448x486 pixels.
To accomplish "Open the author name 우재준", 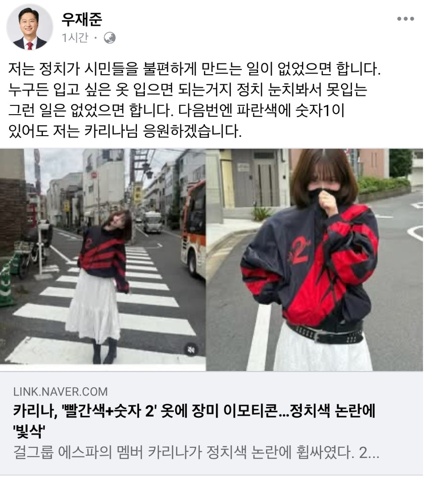I will 82,20.
